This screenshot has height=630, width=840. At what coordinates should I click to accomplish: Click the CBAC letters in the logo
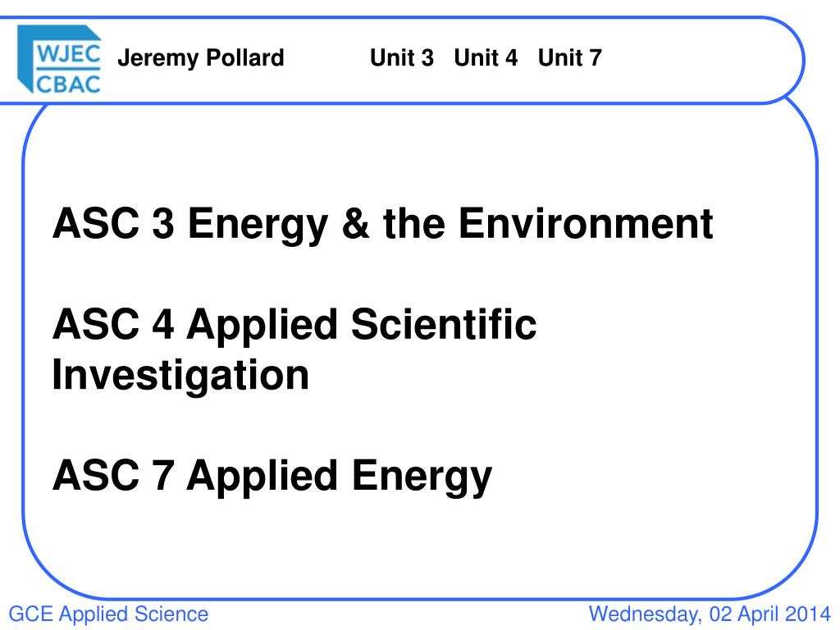click(x=68, y=84)
